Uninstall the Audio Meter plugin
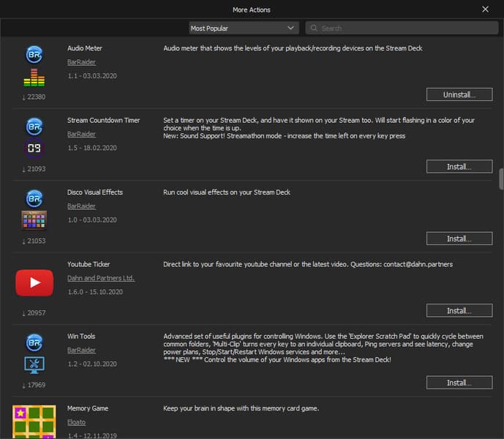 pyautogui.click(x=459, y=94)
